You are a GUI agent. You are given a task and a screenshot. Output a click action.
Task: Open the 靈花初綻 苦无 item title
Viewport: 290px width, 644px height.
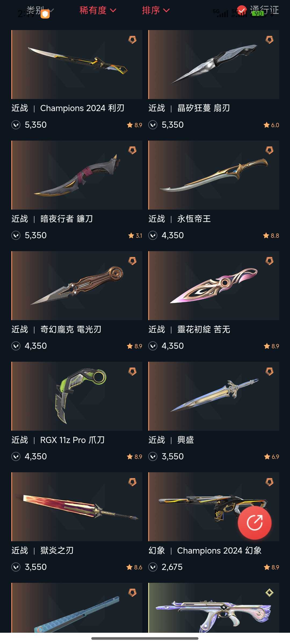point(204,329)
